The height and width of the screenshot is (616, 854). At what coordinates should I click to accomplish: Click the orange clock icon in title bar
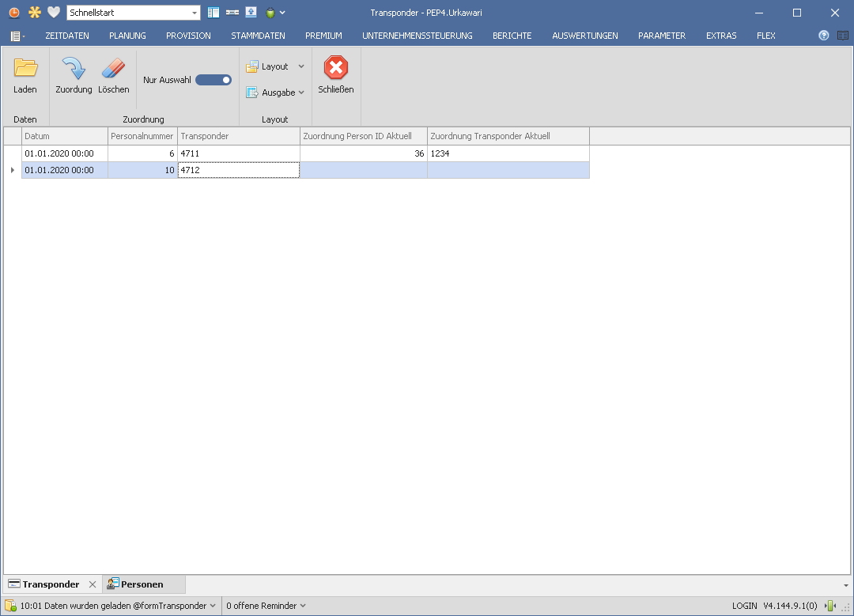tap(14, 13)
